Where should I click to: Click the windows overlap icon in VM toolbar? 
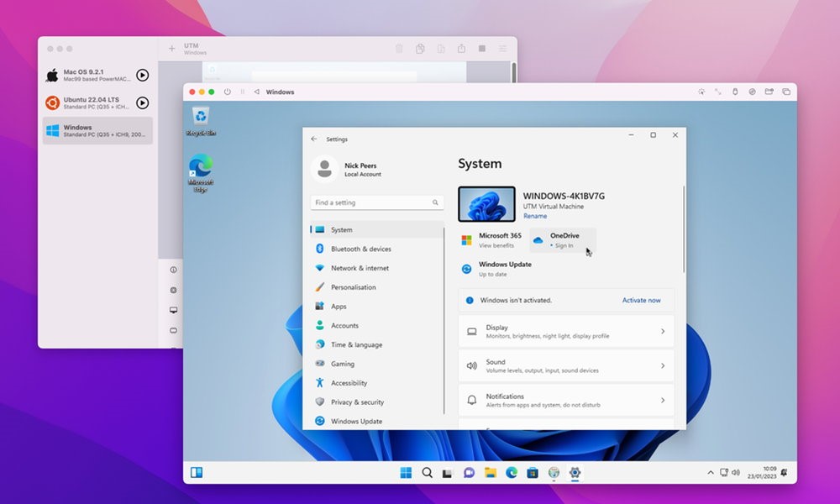(786, 92)
